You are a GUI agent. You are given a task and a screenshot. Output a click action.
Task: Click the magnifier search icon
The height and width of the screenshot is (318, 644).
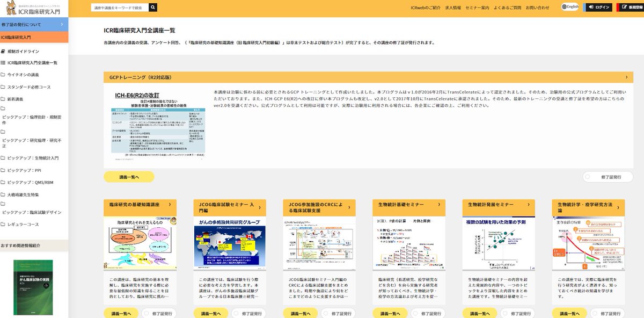click(153, 8)
